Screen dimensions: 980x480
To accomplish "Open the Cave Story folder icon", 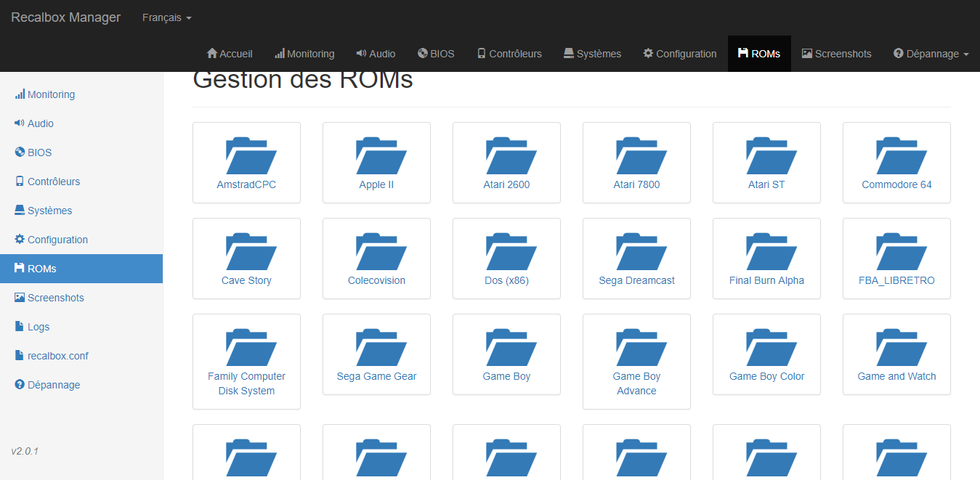I will click(x=246, y=250).
